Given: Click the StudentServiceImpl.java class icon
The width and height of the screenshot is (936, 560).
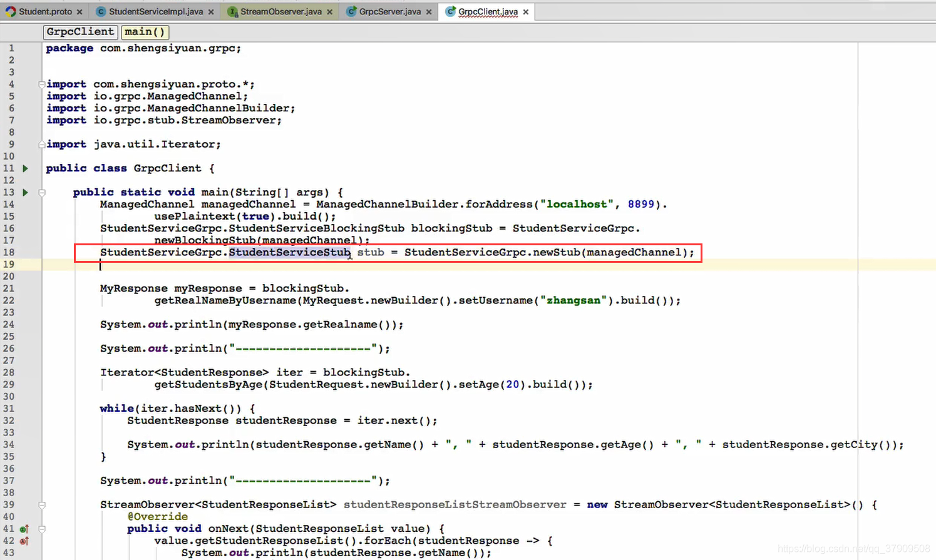Looking at the screenshot, I should point(101,12).
